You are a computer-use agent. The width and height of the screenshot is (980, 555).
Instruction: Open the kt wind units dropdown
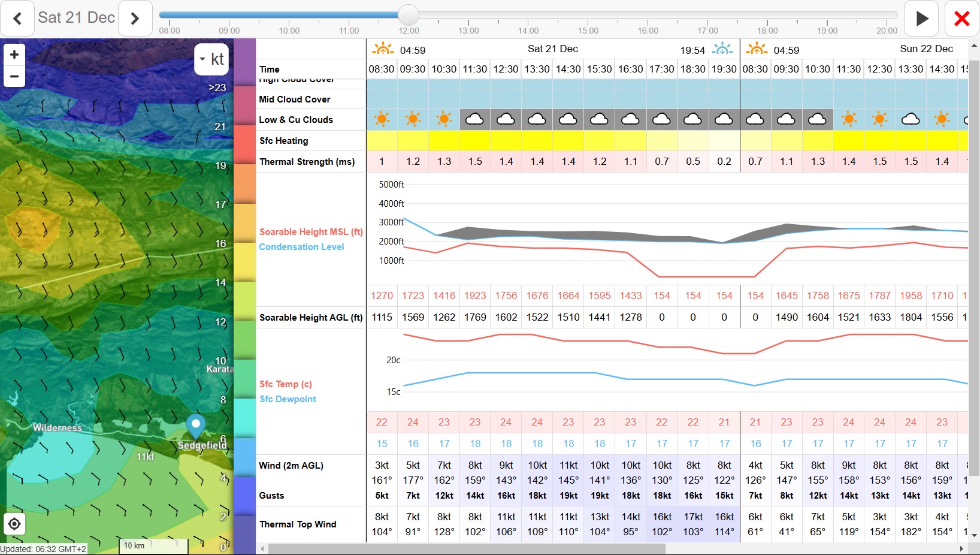click(x=212, y=59)
